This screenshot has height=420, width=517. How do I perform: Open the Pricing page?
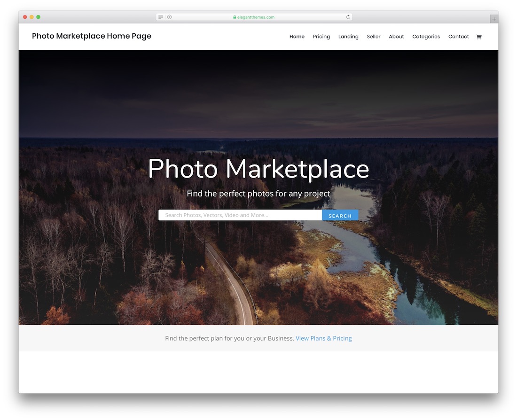coord(321,37)
